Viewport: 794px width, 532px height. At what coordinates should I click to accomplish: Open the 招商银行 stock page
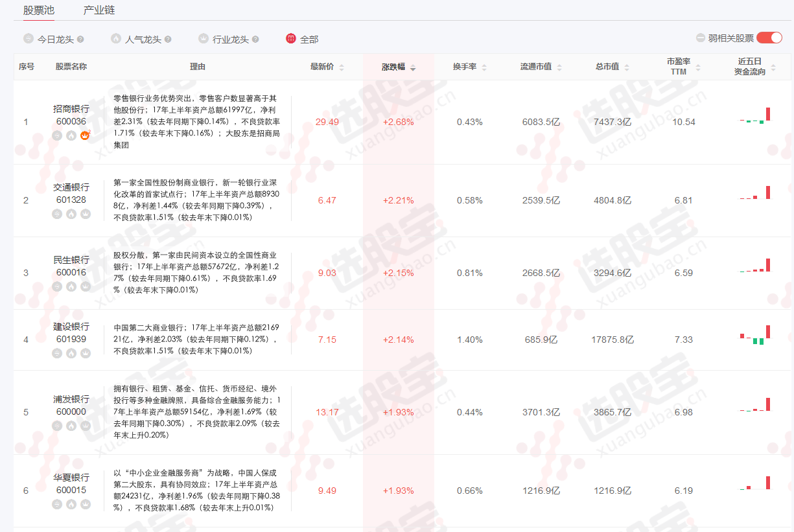(x=71, y=109)
